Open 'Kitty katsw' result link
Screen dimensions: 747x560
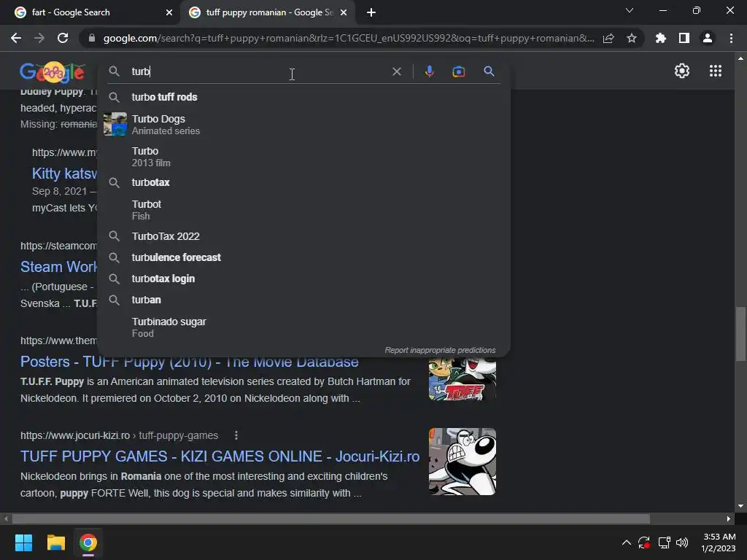coord(64,174)
